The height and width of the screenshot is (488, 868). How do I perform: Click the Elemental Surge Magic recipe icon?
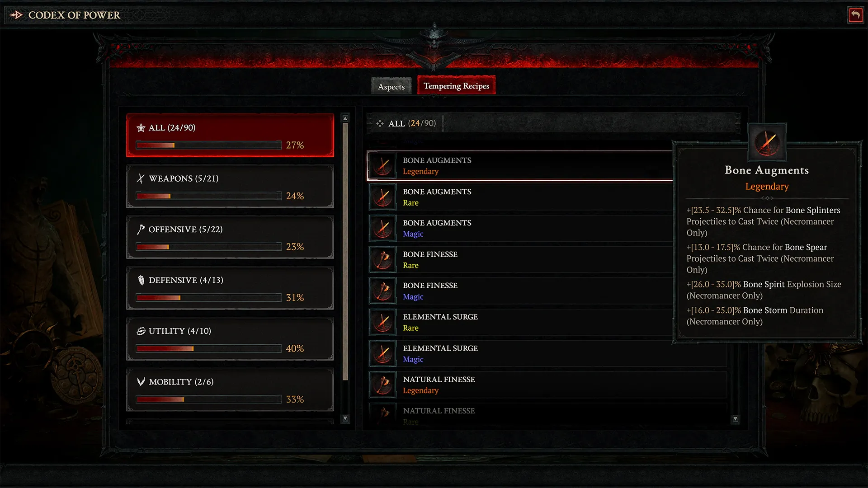point(383,353)
